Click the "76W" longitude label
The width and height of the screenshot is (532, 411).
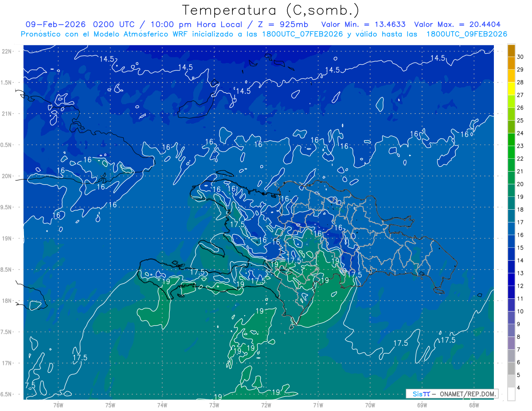coord(58,405)
